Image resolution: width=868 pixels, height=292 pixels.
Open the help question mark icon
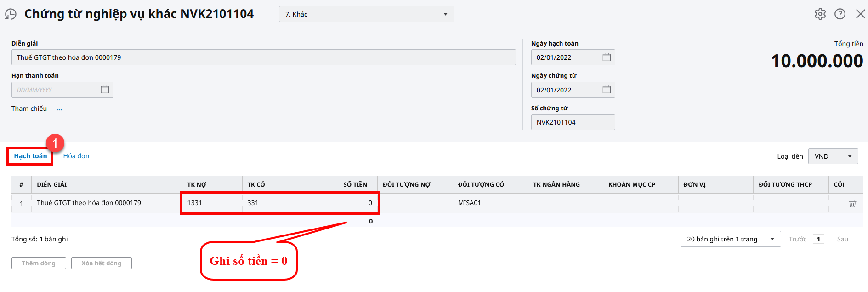click(840, 14)
